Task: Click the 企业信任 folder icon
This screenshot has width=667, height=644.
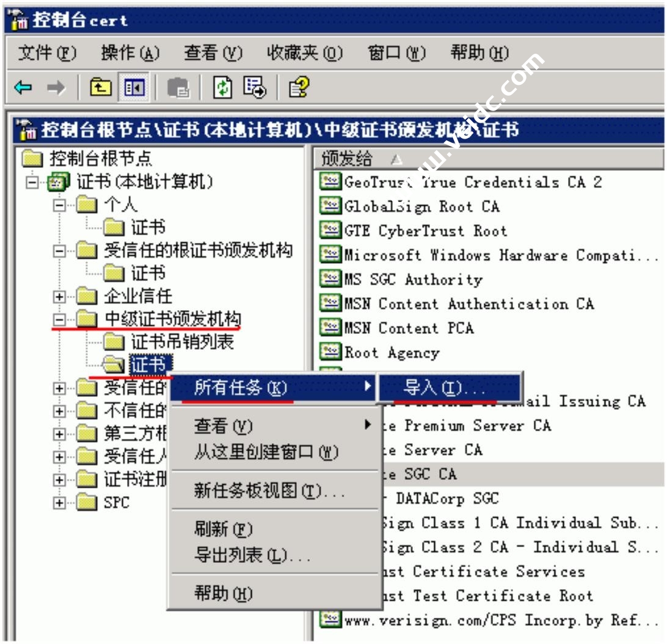Action: [x=87, y=296]
